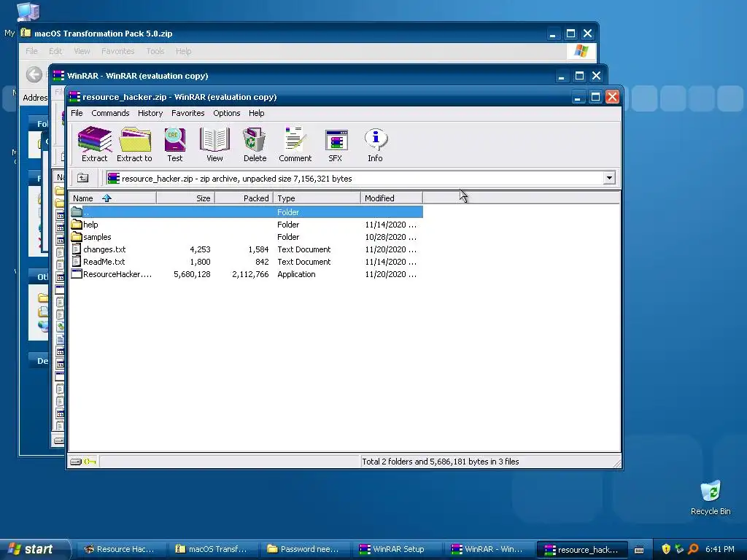Switch to macOS Transformation taskbar item

click(212, 549)
